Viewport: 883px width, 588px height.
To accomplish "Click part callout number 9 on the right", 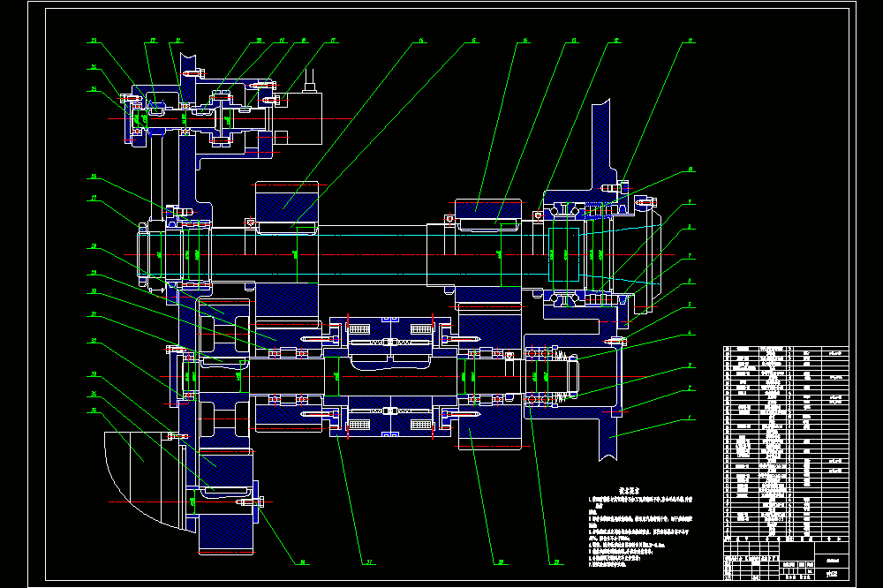I will (691, 201).
